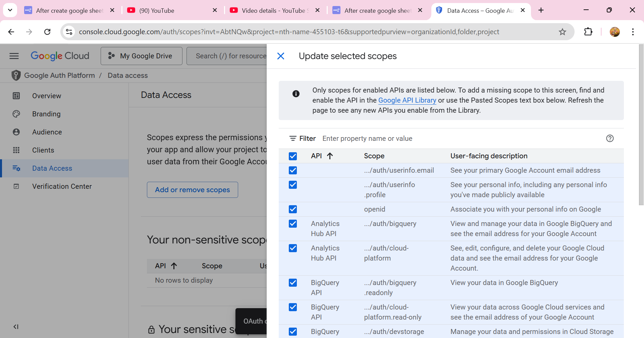Go forward to the next page

29,32
